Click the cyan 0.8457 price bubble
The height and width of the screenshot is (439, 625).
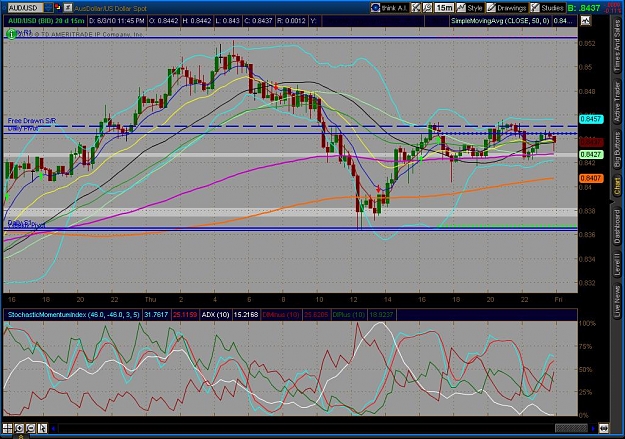(590, 119)
